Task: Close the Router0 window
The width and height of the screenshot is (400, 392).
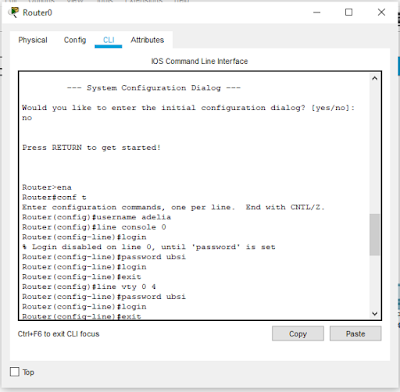Action: click(381, 12)
